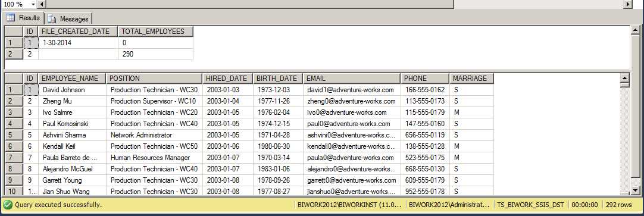Click the Query executed successfully message
This screenshot has width=644, height=216.
click(x=58, y=205)
